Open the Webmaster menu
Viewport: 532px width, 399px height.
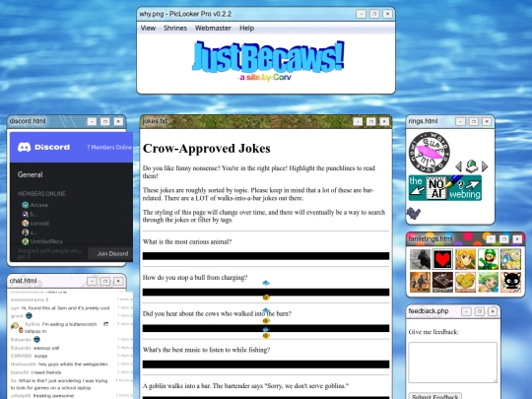pos(213,29)
